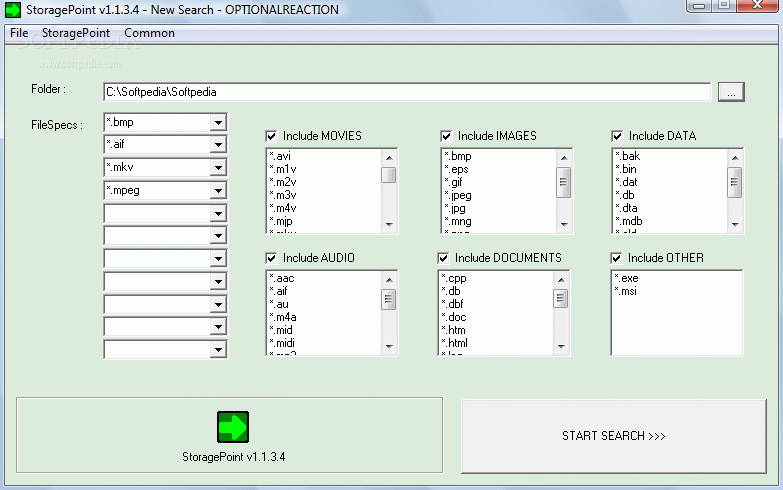Image resolution: width=783 pixels, height=490 pixels.
Task: Open the last FileSpecs dropdown
Action: (218, 350)
